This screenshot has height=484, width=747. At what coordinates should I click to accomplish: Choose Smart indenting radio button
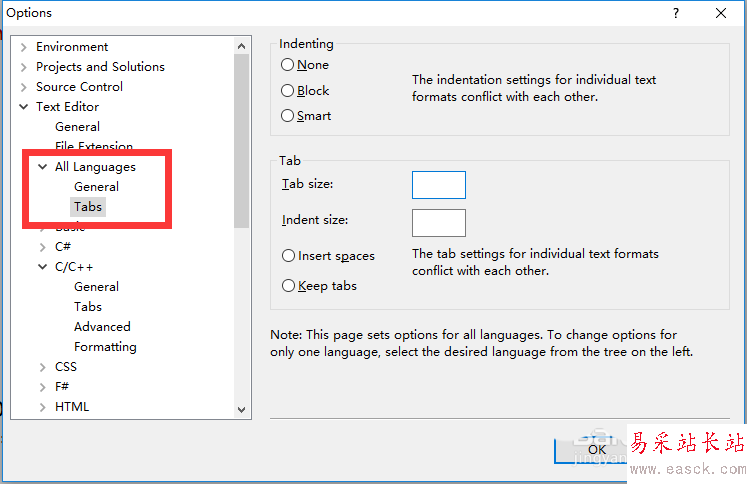pos(288,115)
